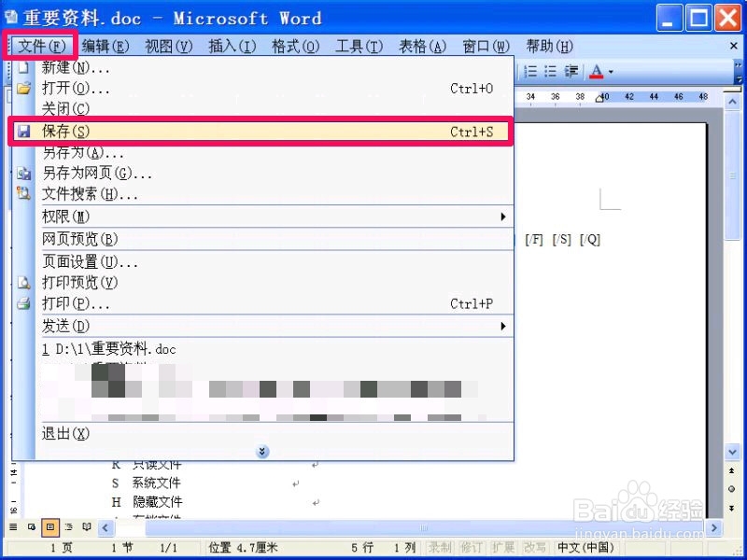
Task: Expand the 权限(M) submenu
Action: [x=503, y=217]
